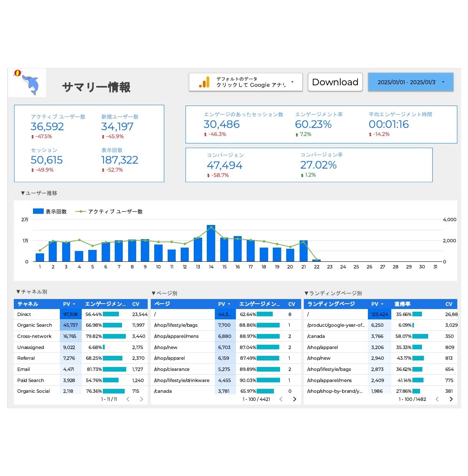
Task: Click the 79.82% engagement bar for Cross-network
Action: pos(114,336)
